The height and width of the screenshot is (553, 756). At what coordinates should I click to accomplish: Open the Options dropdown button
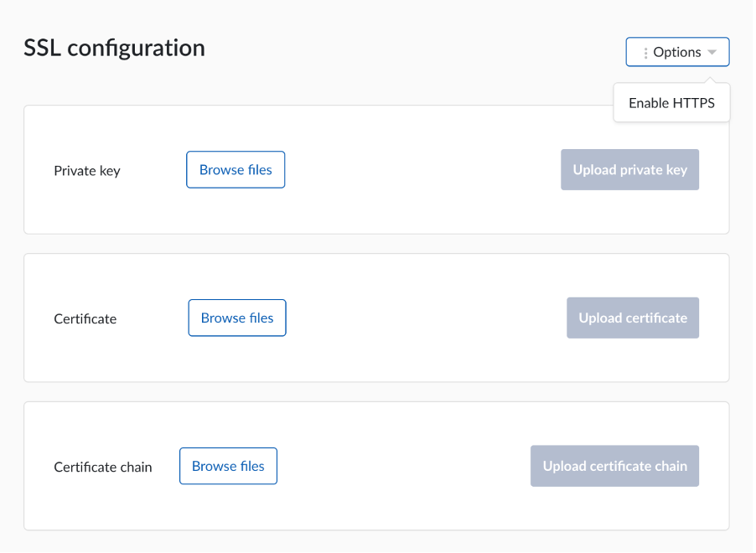[677, 52]
